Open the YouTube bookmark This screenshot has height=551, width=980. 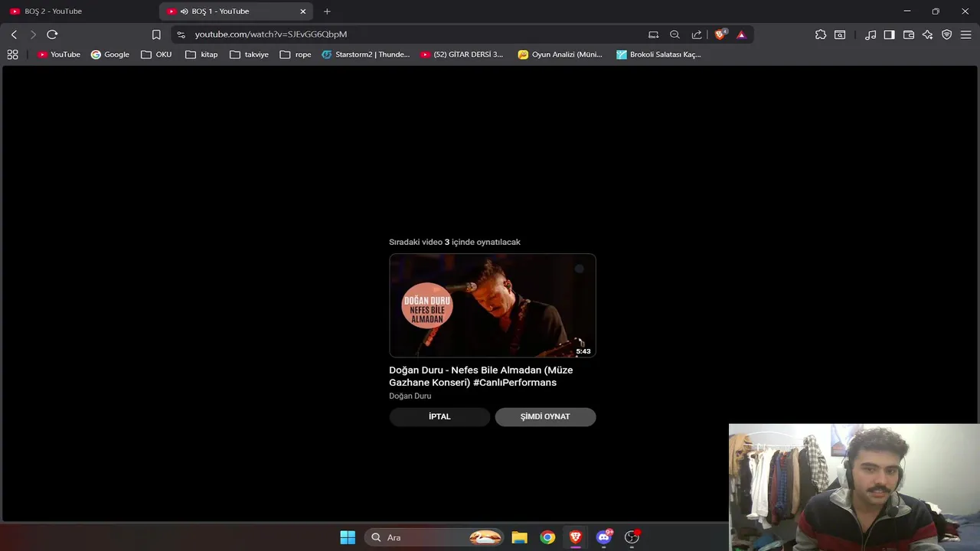[x=59, y=54]
